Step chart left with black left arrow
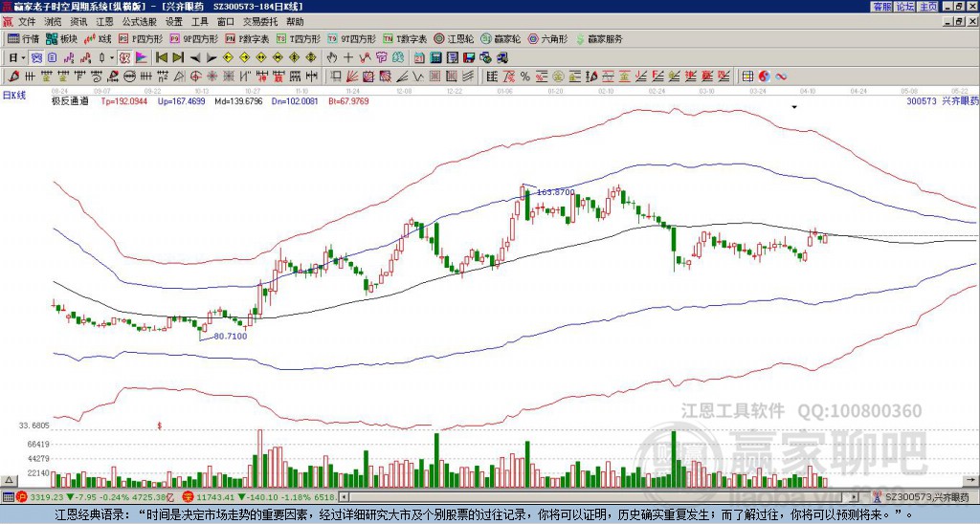Image resolution: width=980 pixels, height=524 pixels. coord(195,57)
